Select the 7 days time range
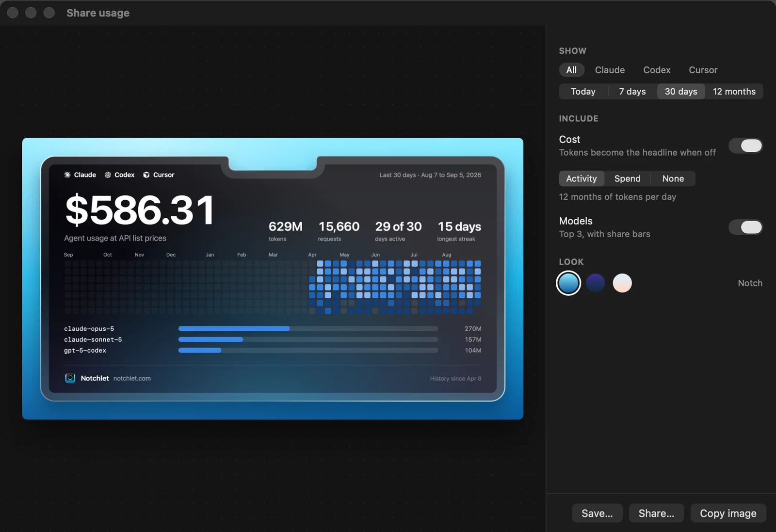The width and height of the screenshot is (776, 532). pyautogui.click(x=632, y=91)
